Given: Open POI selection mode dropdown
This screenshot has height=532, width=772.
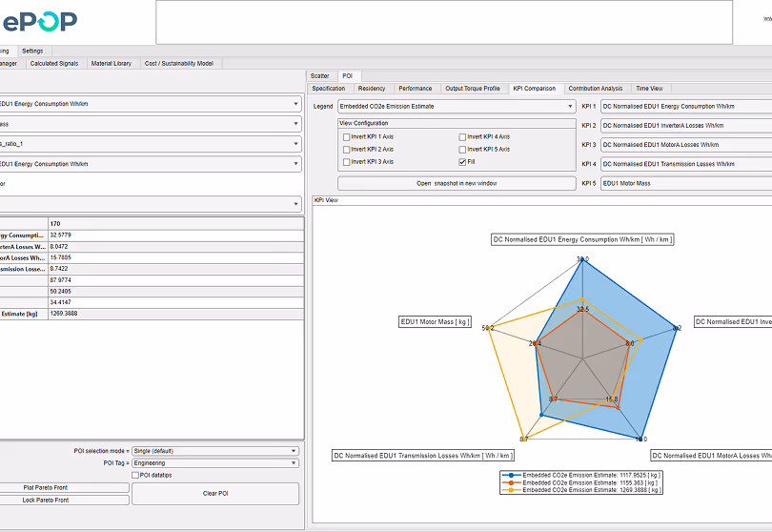Looking at the screenshot, I should [215, 451].
